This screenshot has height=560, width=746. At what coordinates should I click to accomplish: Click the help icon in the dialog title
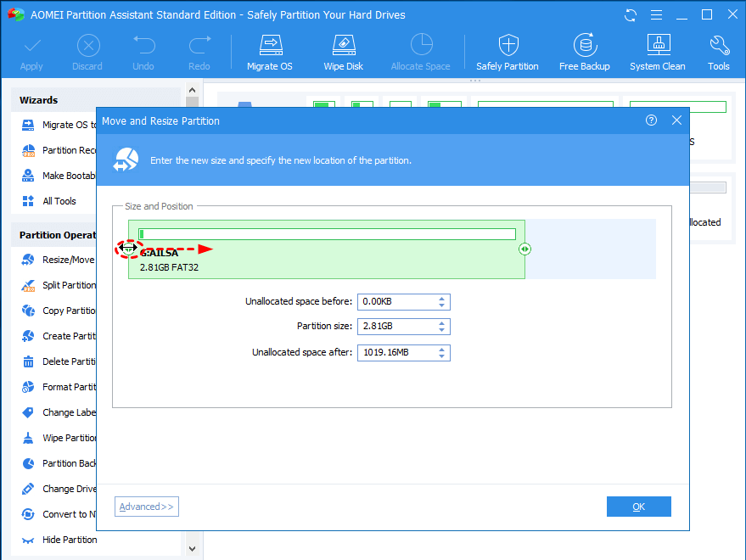[651, 121]
